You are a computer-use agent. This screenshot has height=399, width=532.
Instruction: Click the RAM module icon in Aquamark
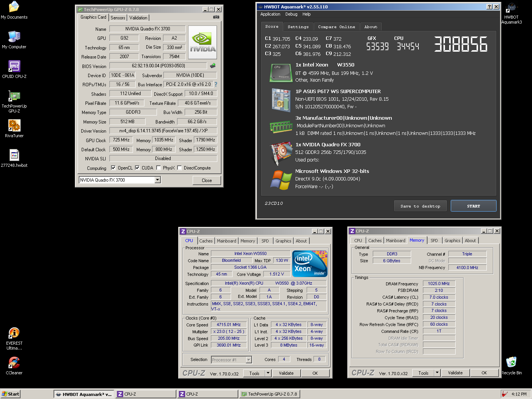tap(281, 127)
